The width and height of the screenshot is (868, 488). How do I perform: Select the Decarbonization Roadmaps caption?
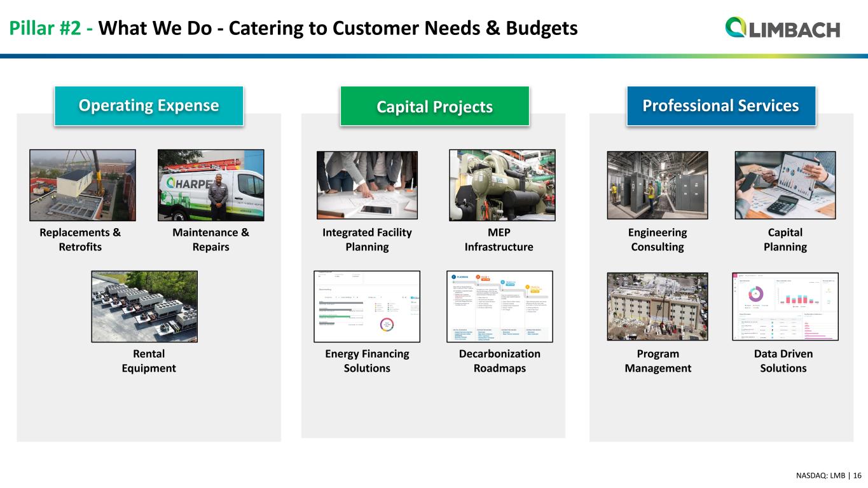point(499,361)
